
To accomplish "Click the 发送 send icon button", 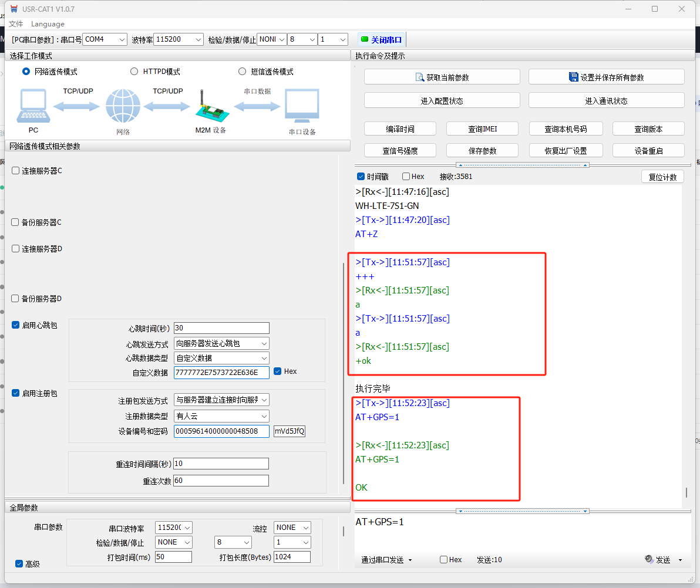I will 649,560.
